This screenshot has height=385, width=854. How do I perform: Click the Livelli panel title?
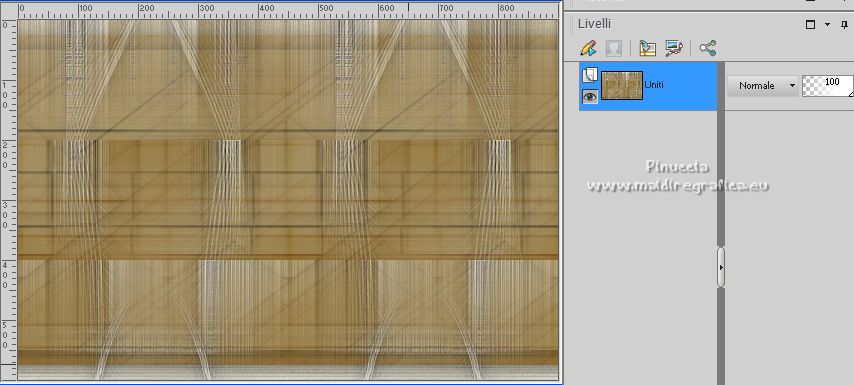click(x=594, y=24)
